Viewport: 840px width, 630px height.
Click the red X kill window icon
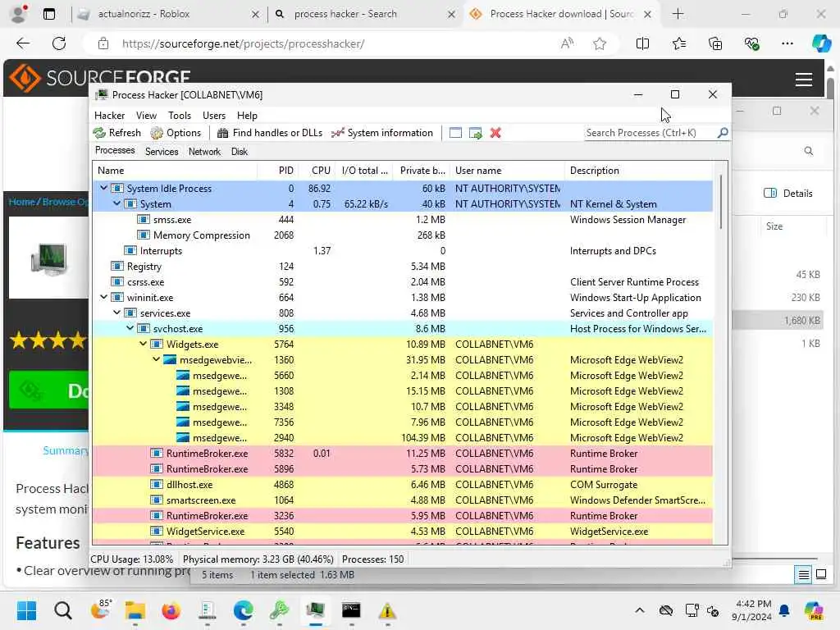coord(495,133)
